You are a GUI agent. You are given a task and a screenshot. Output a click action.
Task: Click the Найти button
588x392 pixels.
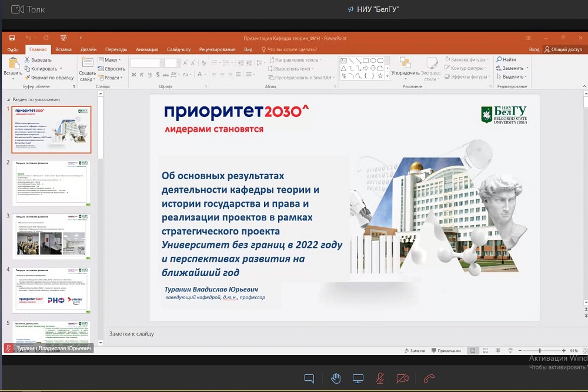pos(506,60)
